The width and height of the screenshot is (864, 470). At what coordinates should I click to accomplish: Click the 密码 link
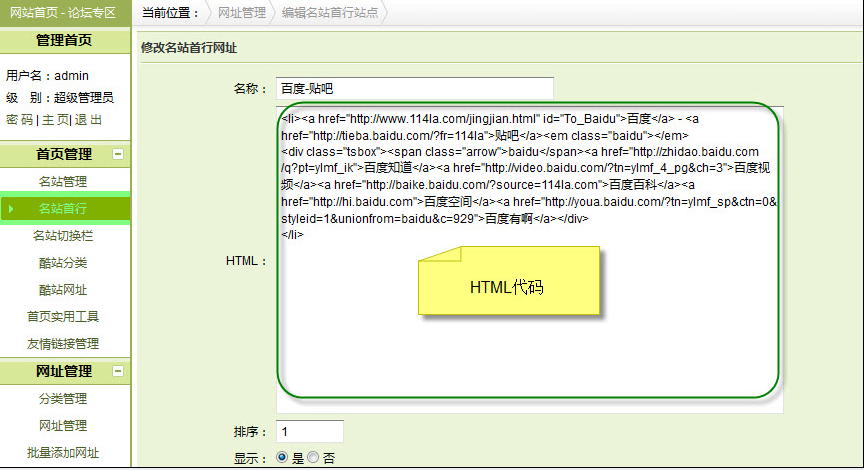click(x=19, y=120)
